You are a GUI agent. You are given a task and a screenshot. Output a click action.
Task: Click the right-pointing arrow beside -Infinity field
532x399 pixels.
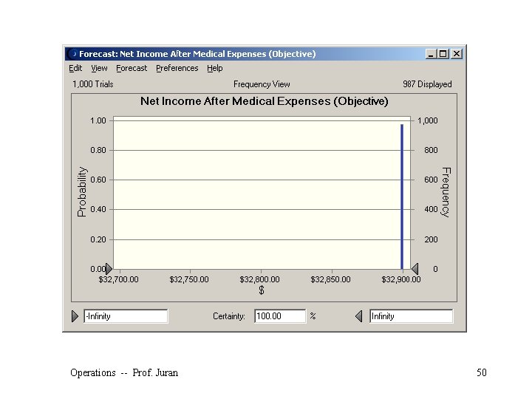(75, 316)
